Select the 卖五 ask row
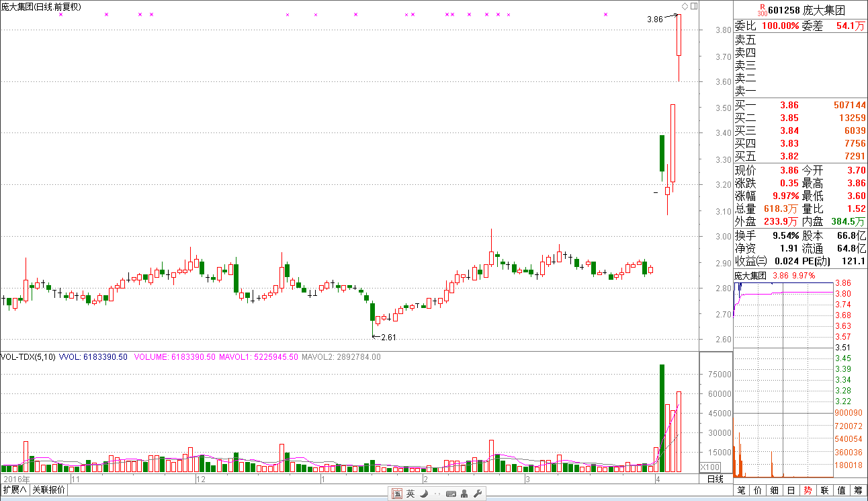 tap(800, 40)
